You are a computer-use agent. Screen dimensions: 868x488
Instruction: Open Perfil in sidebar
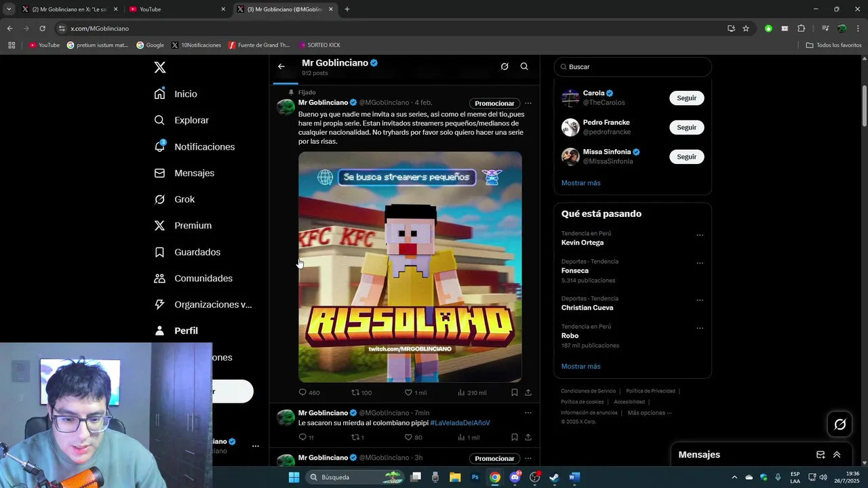[x=176, y=331]
